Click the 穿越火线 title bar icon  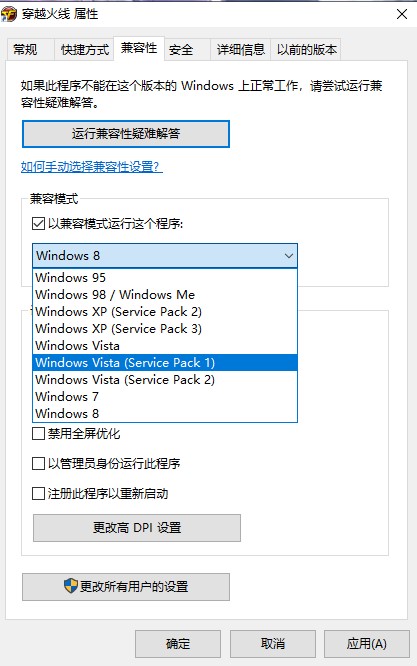pos(8,14)
